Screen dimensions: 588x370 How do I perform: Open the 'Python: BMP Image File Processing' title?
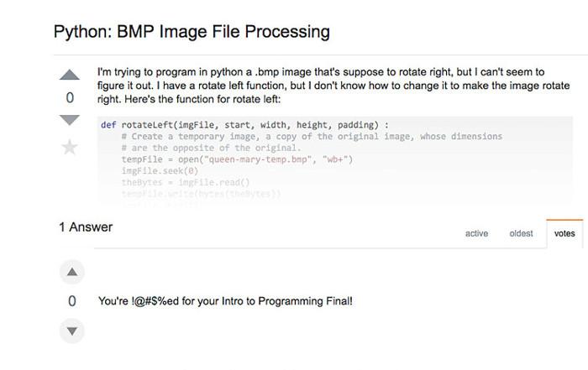point(192,33)
